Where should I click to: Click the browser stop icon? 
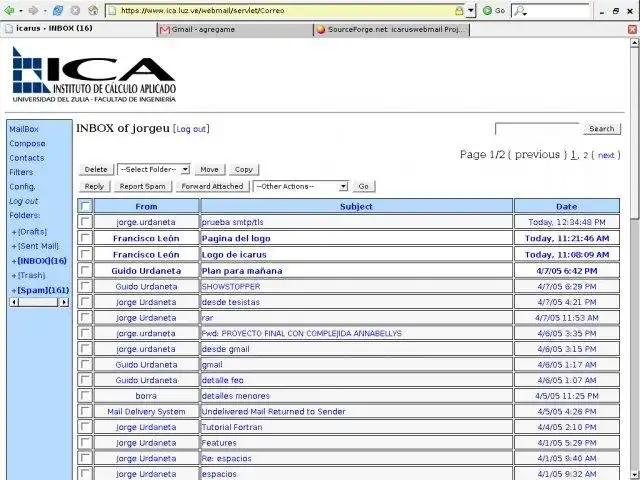tap(75, 11)
